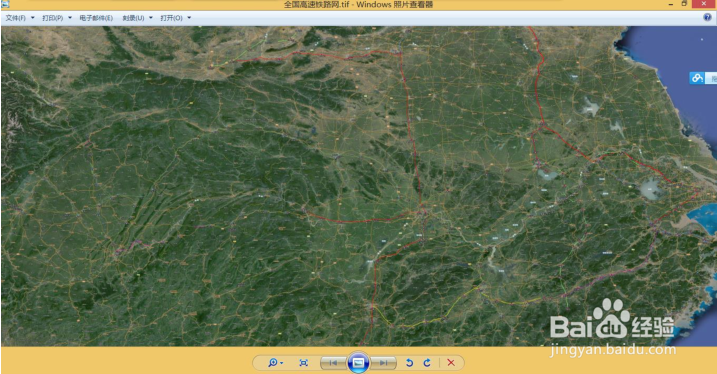Rotate image counterclockwise
717x374 pixels.
(x=409, y=363)
